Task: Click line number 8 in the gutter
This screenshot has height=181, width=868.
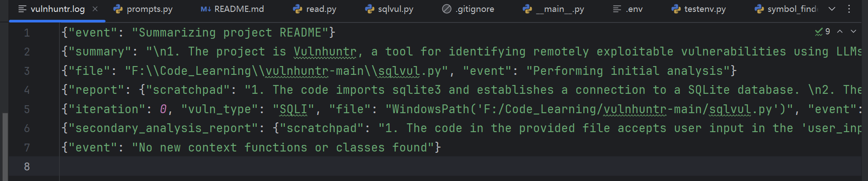Action: pyautogui.click(x=27, y=166)
